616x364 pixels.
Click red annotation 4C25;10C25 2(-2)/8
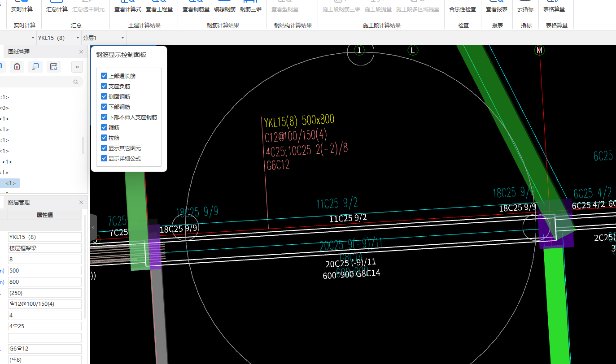point(307,150)
